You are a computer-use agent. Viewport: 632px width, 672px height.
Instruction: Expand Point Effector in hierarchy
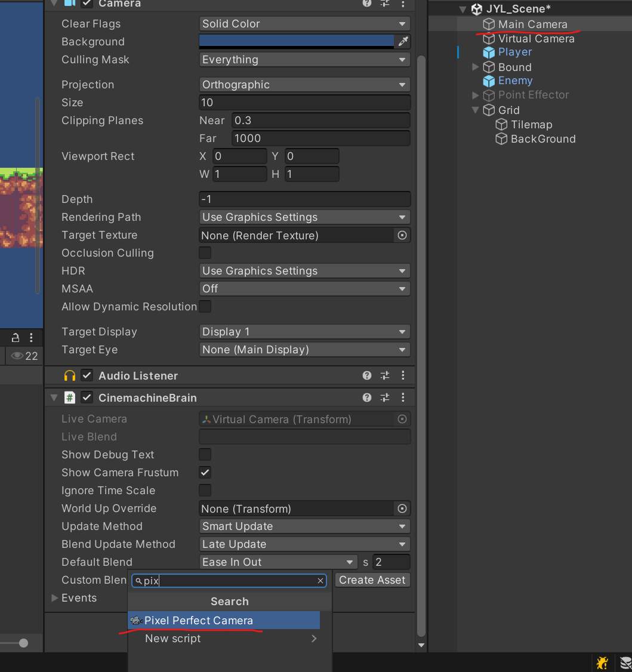[x=475, y=95]
